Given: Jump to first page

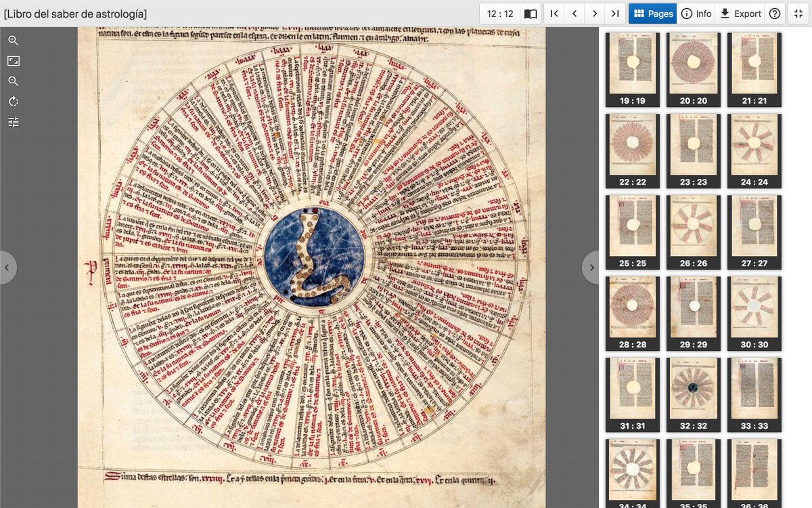Looking at the screenshot, I should coord(554,14).
